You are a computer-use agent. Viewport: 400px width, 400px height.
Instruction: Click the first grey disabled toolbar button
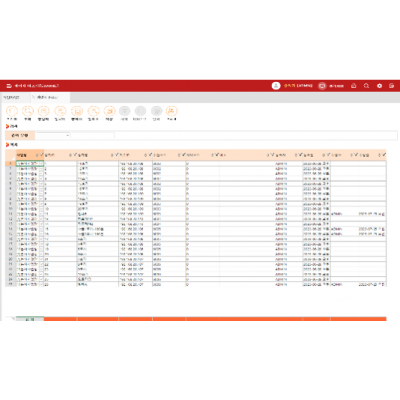point(125,111)
